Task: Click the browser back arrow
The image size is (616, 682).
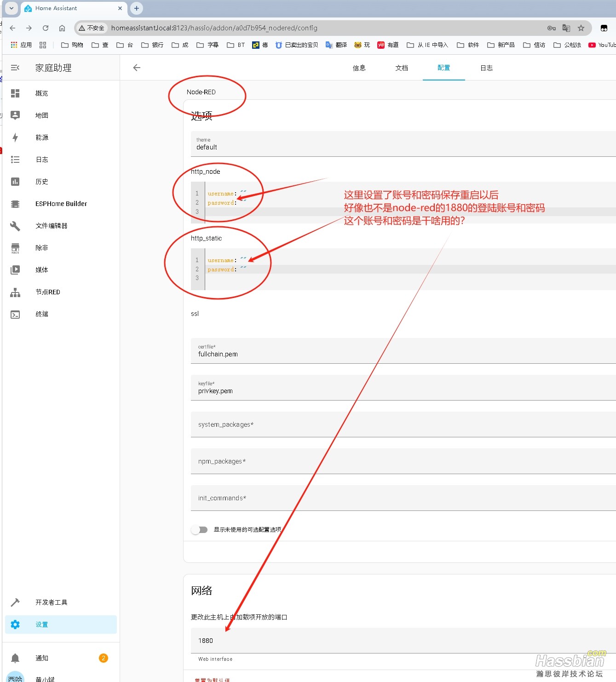Action: coord(12,28)
